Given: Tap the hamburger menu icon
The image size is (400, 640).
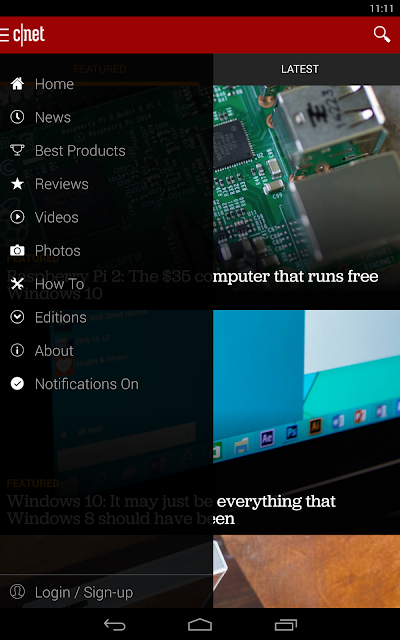Looking at the screenshot, I should click(4, 35).
